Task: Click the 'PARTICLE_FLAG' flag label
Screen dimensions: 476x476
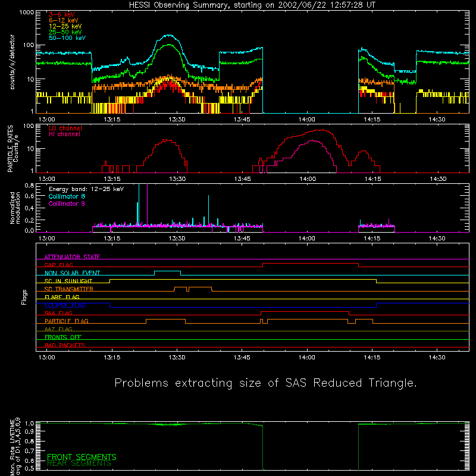Action: click(x=67, y=321)
